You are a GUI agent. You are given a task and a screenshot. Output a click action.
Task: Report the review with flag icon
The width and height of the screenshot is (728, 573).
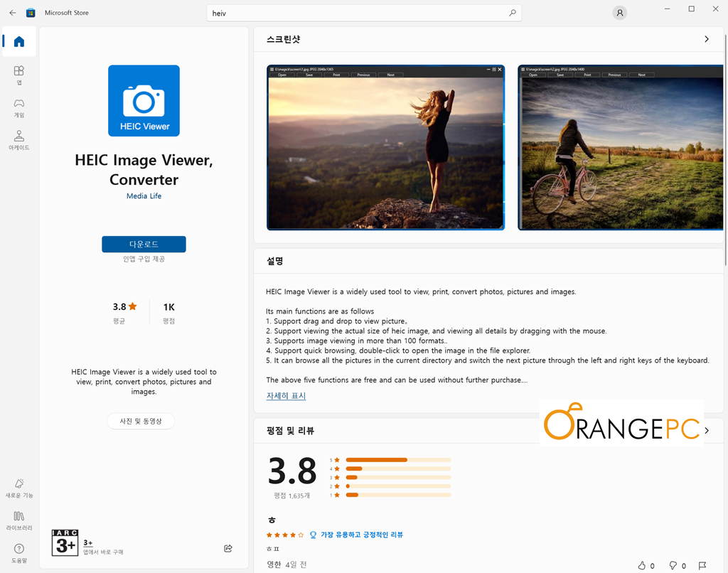702,565
